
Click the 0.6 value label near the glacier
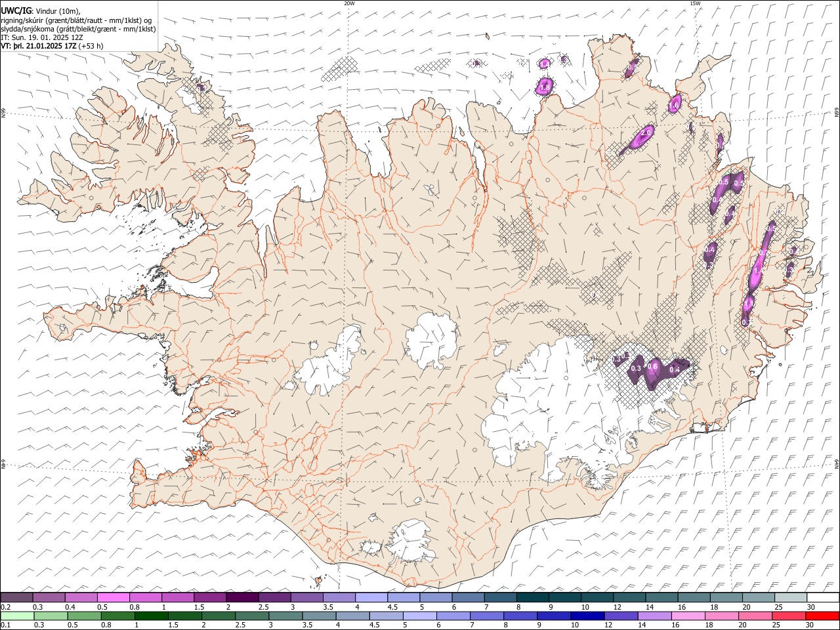point(653,367)
